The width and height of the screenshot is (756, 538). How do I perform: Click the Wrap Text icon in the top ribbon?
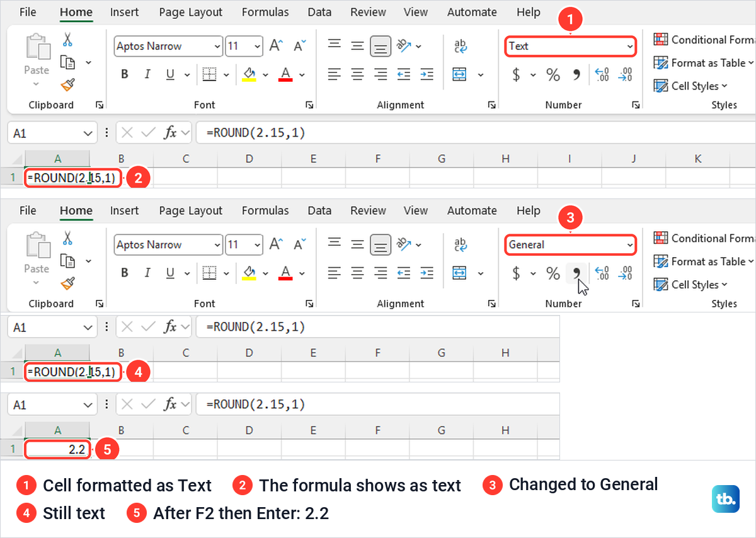pos(461,45)
